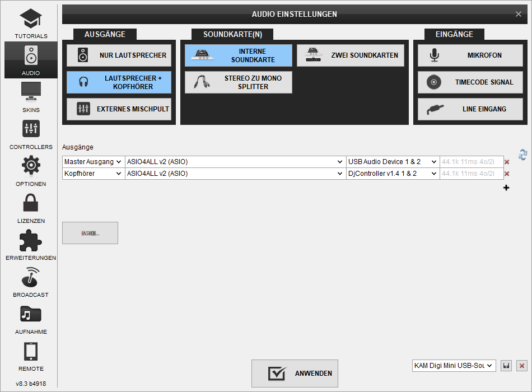
Task: Open the KAM Digi Mini USB preset dropdown
Action: [x=454, y=366]
